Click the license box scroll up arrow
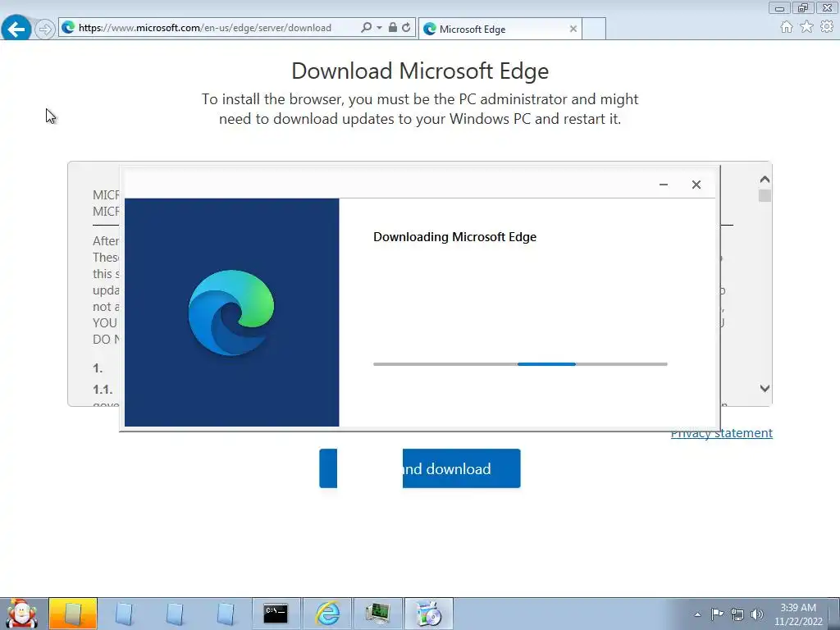This screenshot has width=840, height=630. click(x=765, y=180)
